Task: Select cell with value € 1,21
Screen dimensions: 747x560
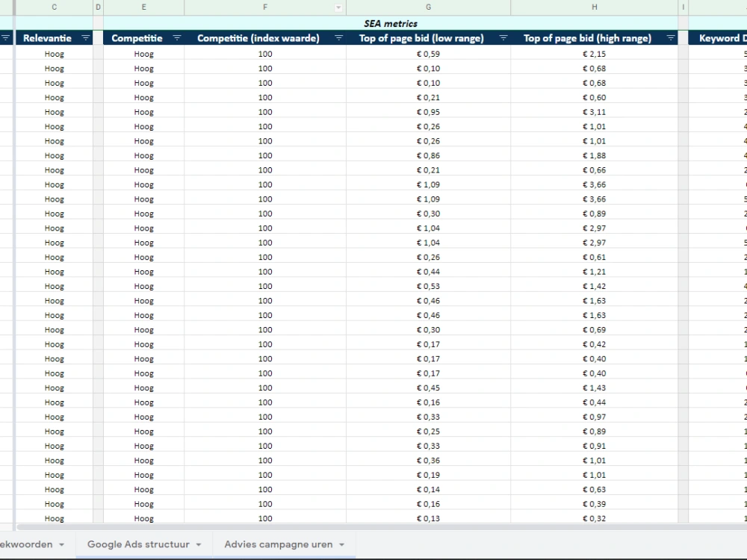Action: pos(594,272)
